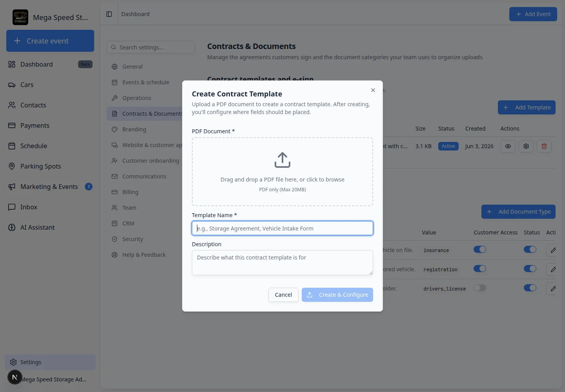Screen dimensions: 565x392
Task: Click the General globe icon
Action: 115,67
